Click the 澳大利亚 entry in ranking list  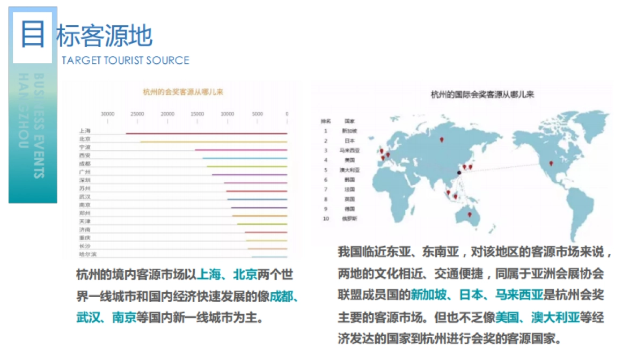click(349, 170)
